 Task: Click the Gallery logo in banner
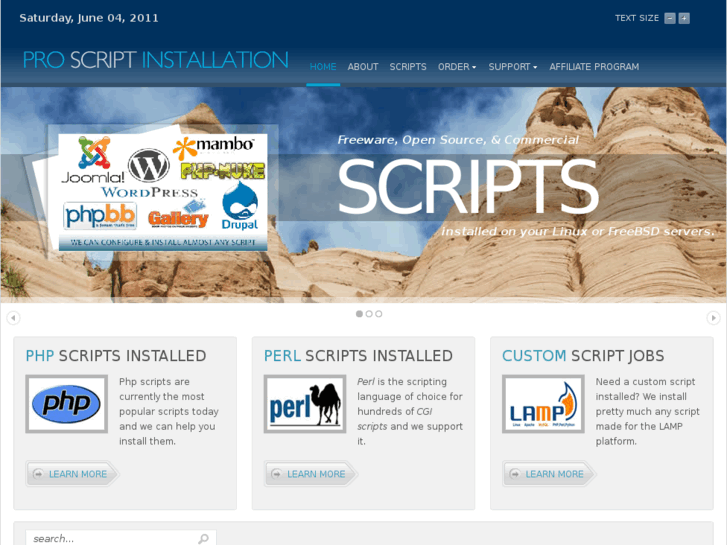(179, 215)
